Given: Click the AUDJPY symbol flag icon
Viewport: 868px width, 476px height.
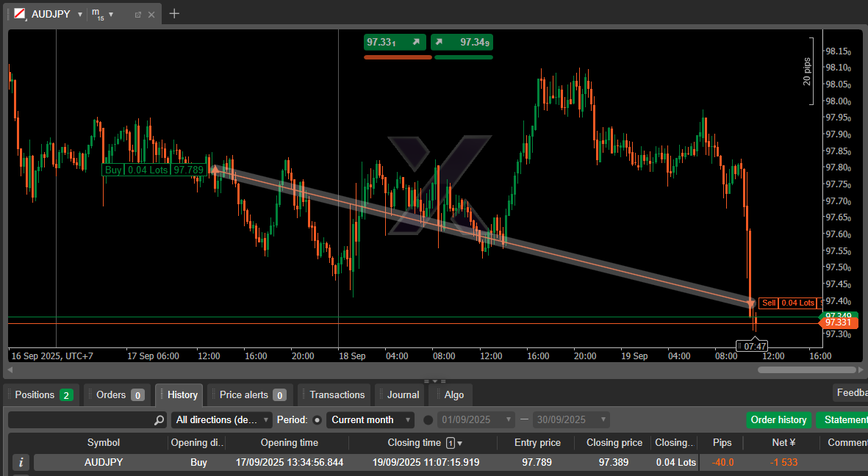Looking at the screenshot, I should pyautogui.click(x=20, y=14).
